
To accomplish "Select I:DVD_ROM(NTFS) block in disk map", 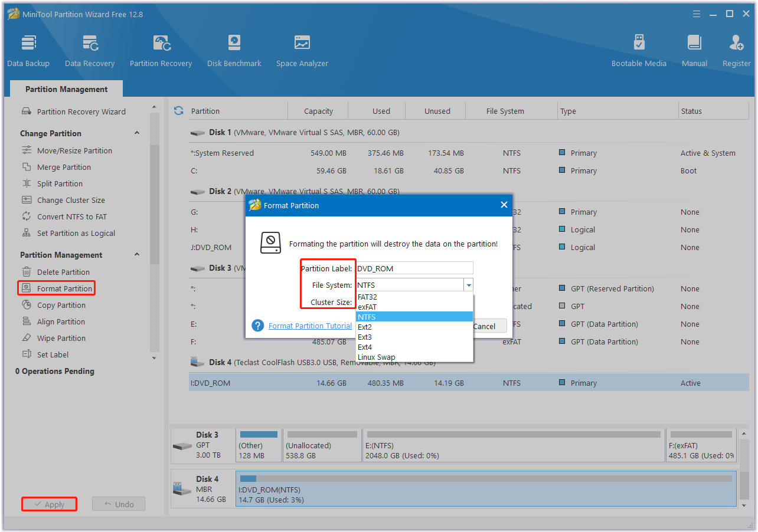I will click(x=486, y=488).
